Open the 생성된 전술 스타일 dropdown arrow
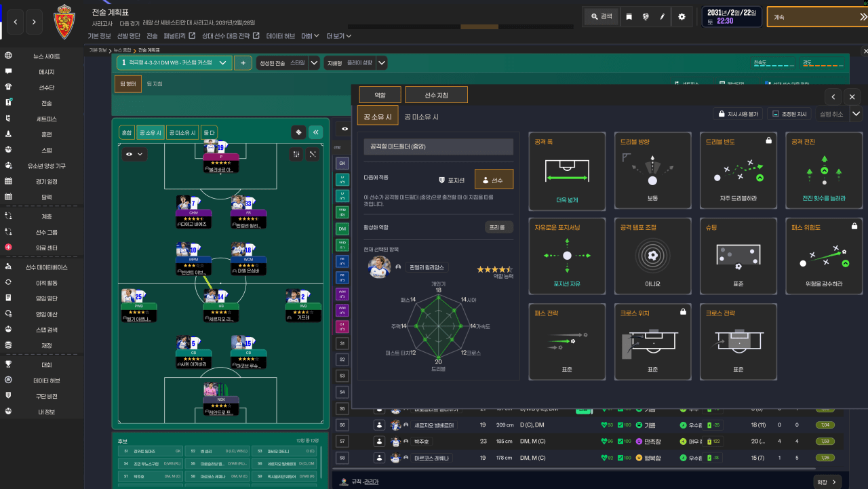The height and width of the screenshot is (489, 868). 314,62
